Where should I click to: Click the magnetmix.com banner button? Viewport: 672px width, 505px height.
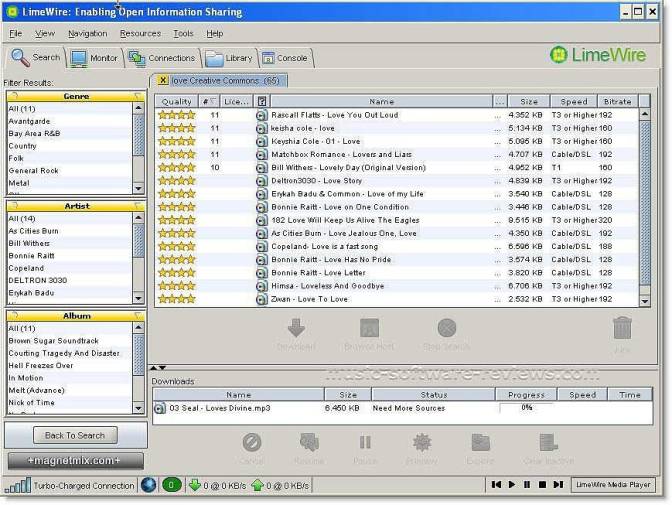[x=75, y=461]
